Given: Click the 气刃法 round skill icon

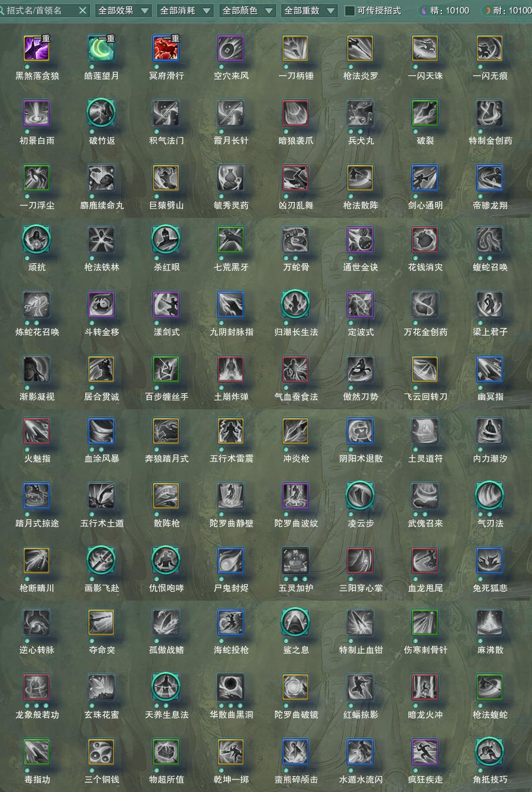Looking at the screenshot, I should (x=490, y=496).
